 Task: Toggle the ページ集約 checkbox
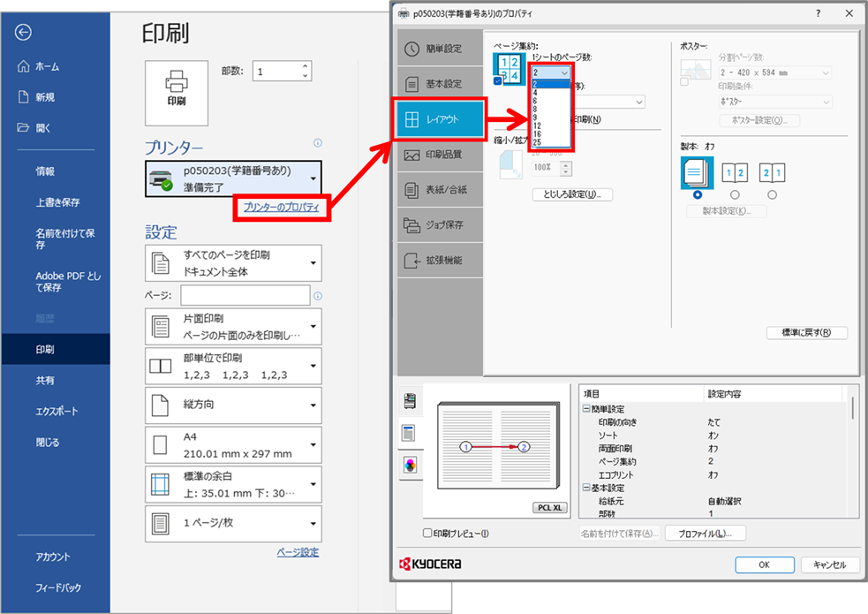coord(498,81)
